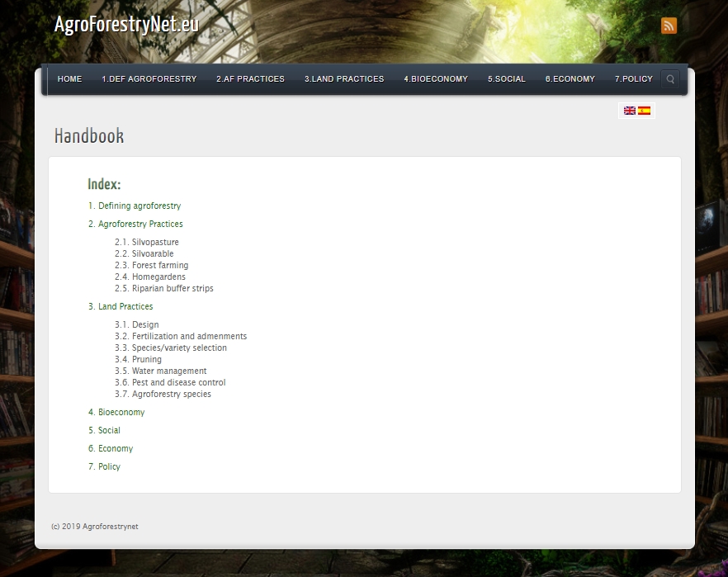Open the 4.BIOECONOMY menu item
Image resolution: width=728 pixels, height=577 pixels.
coord(436,79)
